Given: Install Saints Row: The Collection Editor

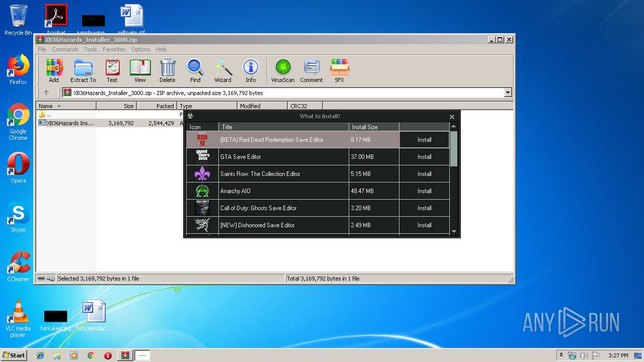Looking at the screenshot, I should [425, 174].
